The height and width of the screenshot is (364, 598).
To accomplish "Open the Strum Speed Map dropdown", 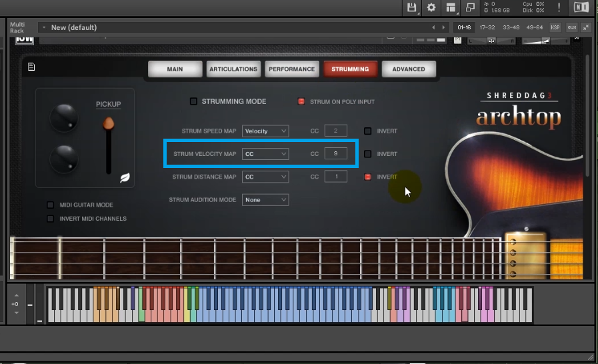I will [265, 131].
